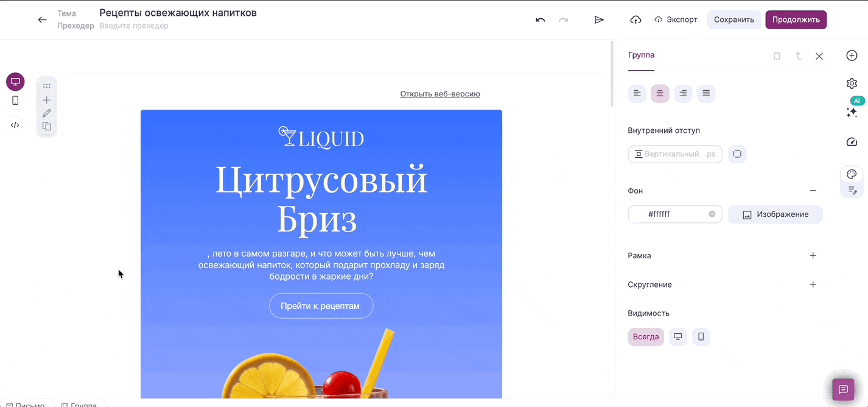Click the canvas vertical scrollbar
868x407 pixels.
[612, 74]
